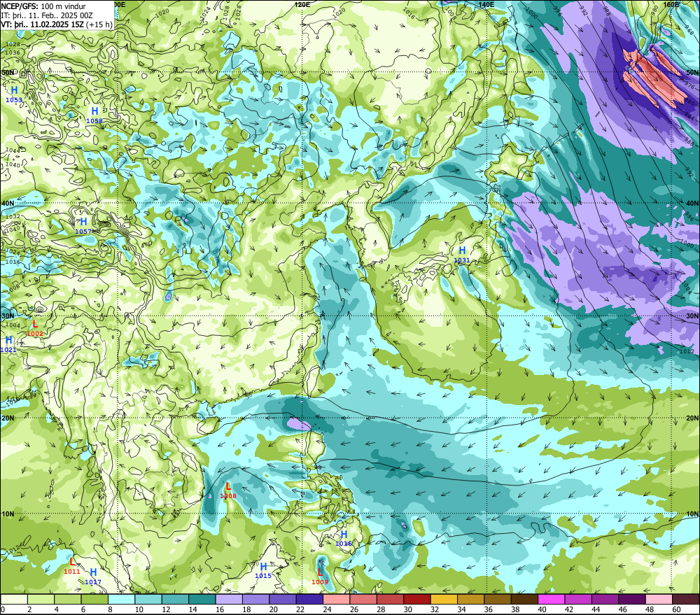Screen dimensions: 700x615
Task: Pick the legend swatch between 18 and 20
Action: [255, 599]
